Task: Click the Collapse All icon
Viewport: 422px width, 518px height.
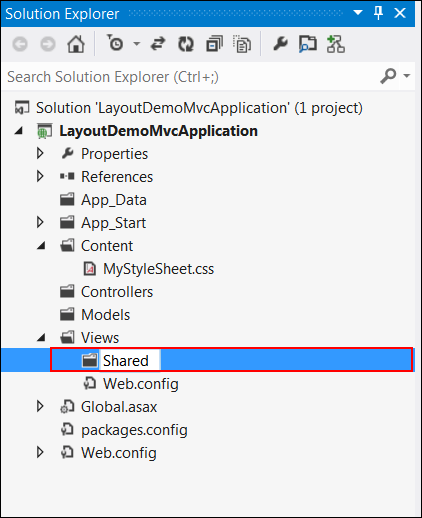Action: click(214, 44)
